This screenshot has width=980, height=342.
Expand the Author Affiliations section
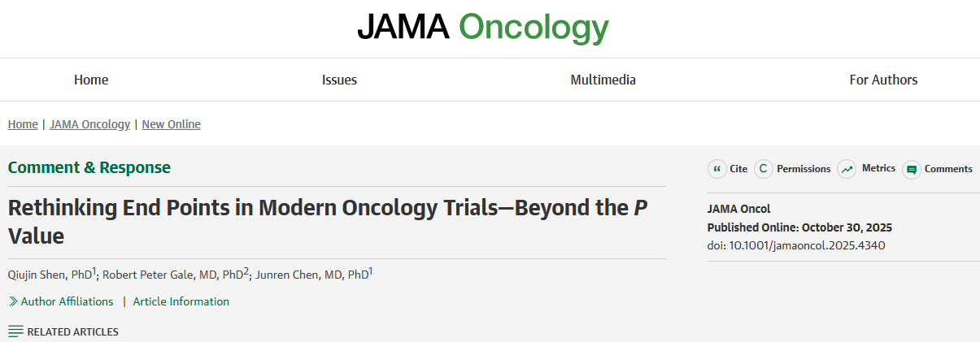[x=67, y=301]
